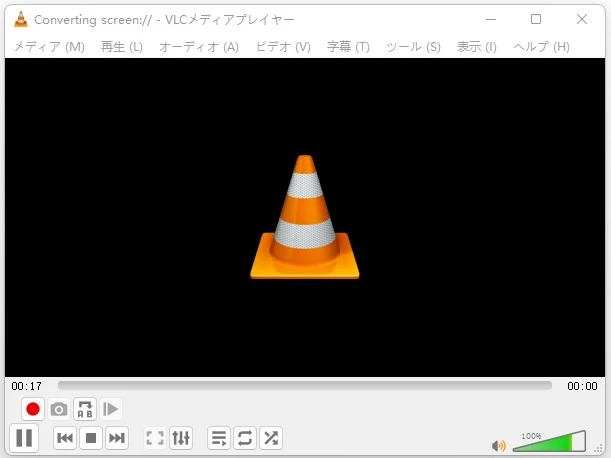Click the volume slider at 100%
Viewport: 611px width, 458px height.
576,442
